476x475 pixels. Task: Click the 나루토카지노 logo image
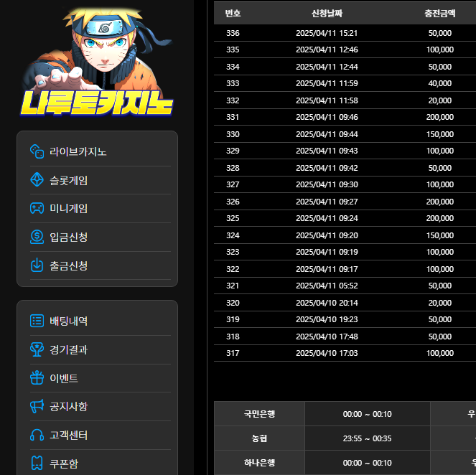[x=97, y=65]
